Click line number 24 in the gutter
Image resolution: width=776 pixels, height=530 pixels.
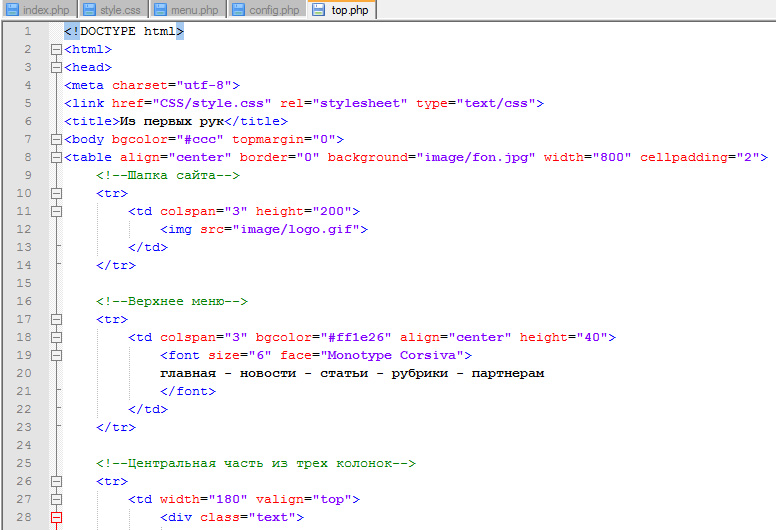click(x=24, y=445)
